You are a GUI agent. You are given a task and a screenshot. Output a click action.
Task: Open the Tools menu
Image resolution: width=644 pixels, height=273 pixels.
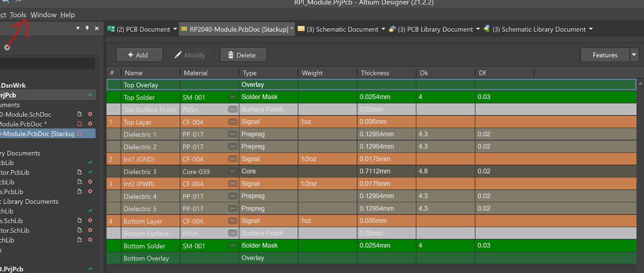click(x=18, y=15)
